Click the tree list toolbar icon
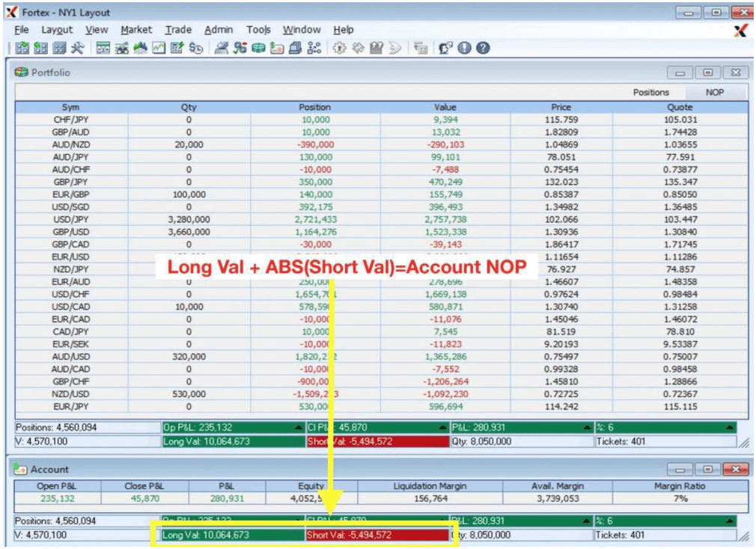Screen dimensions: 756x549 (421, 48)
